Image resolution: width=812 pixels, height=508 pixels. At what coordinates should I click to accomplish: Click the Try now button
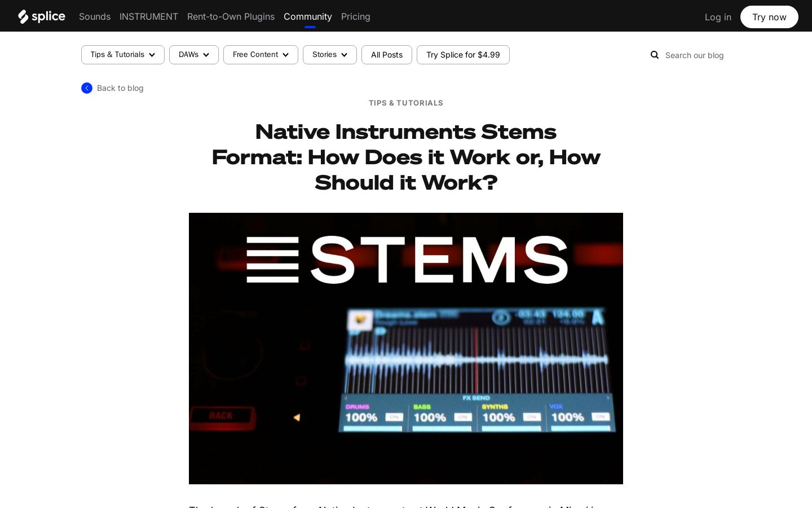[x=769, y=17]
